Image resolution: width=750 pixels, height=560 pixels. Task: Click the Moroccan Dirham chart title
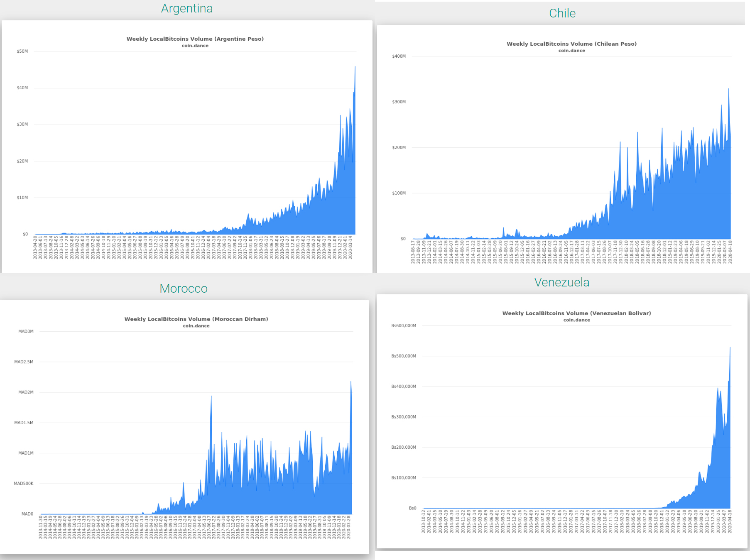(x=196, y=319)
